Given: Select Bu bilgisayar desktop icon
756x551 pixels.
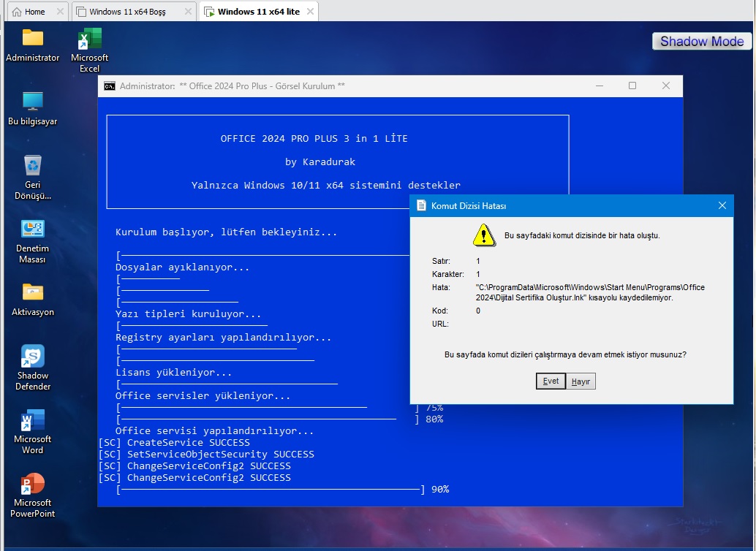Looking at the screenshot, I should tap(32, 108).
